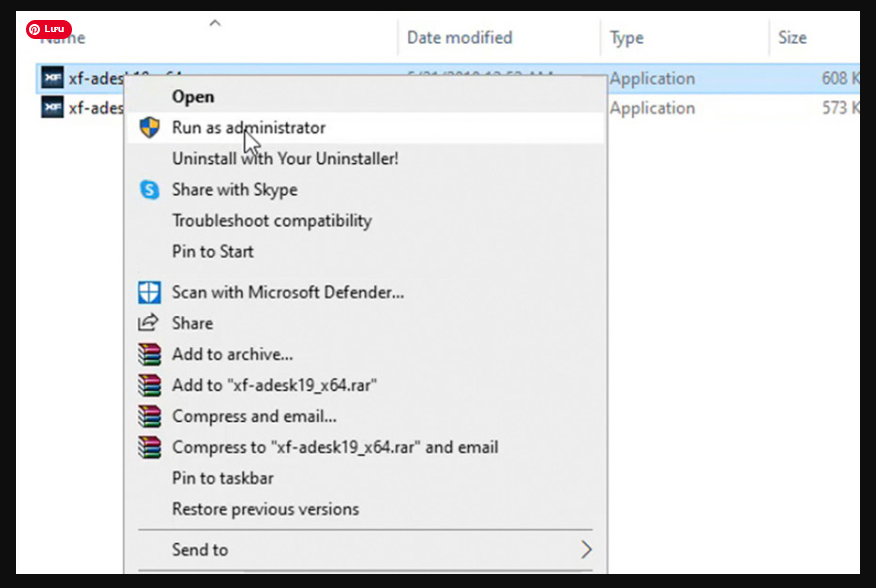The image size is (876, 588).
Task: Click the Skype icon in context menu
Action: click(x=149, y=190)
